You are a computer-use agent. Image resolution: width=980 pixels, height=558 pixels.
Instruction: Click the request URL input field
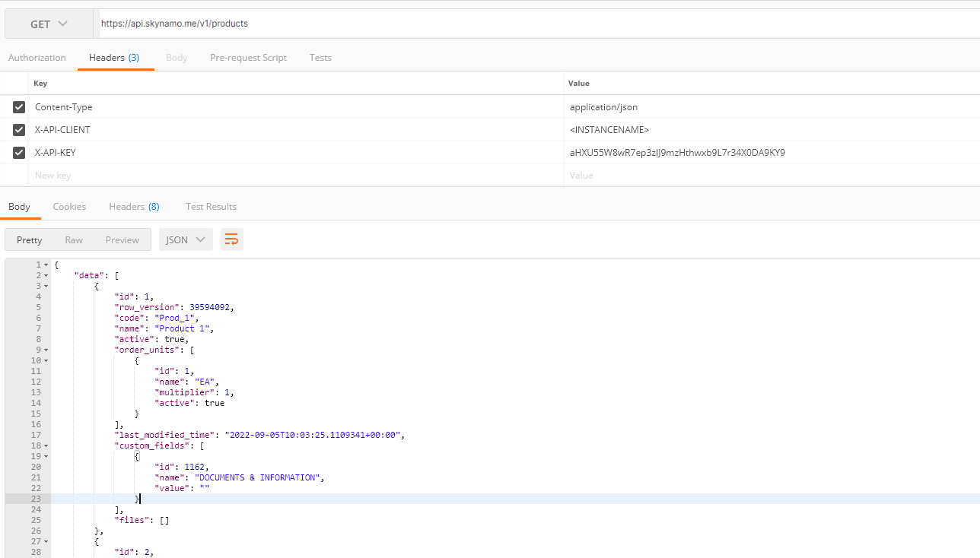click(533, 24)
